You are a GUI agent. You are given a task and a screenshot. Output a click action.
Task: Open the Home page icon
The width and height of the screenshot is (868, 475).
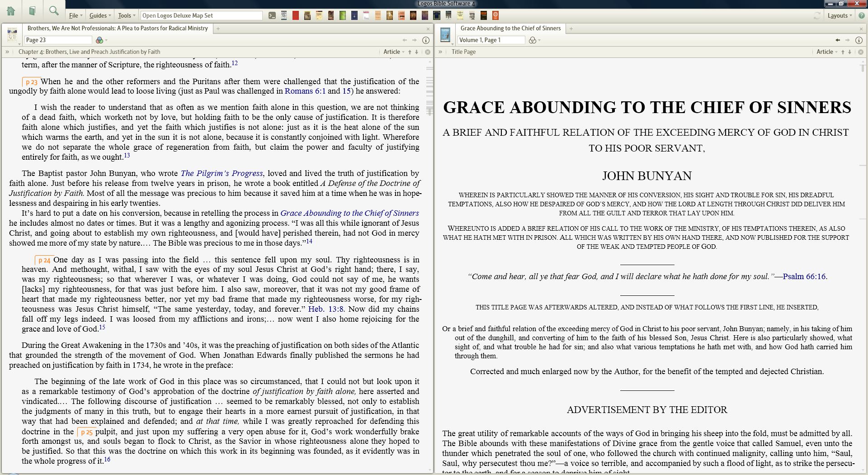click(11, 11)
